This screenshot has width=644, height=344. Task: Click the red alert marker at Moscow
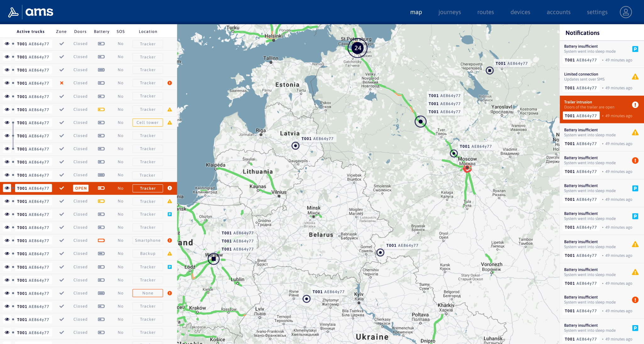[467, 168]
